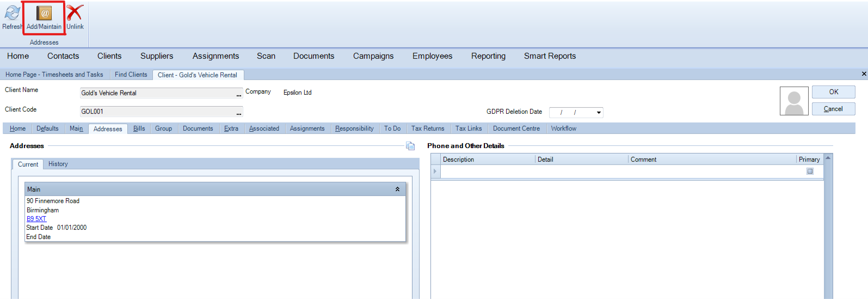
Task: Click the phone grid scrollbar up arrow
Action: click(x=828, y=158)
